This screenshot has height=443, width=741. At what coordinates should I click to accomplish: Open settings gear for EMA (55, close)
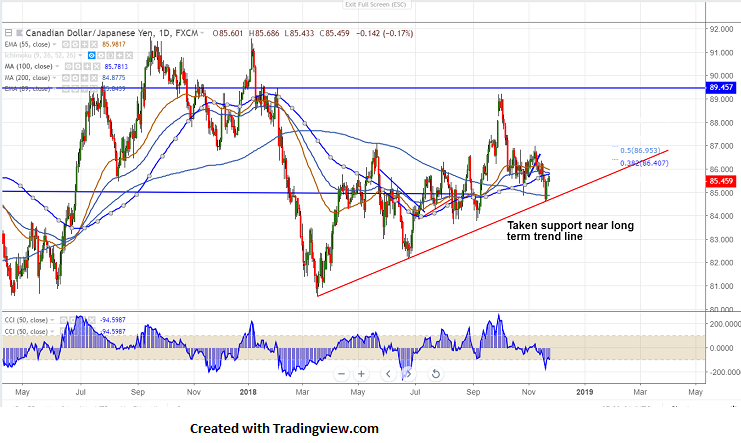(x=75, y=44)
